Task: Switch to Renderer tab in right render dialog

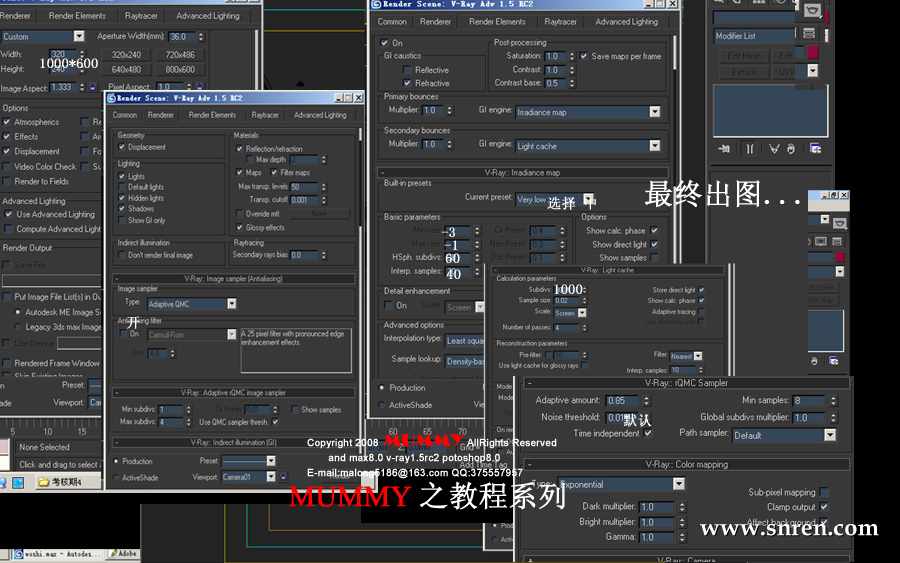Action: (435, 22)
